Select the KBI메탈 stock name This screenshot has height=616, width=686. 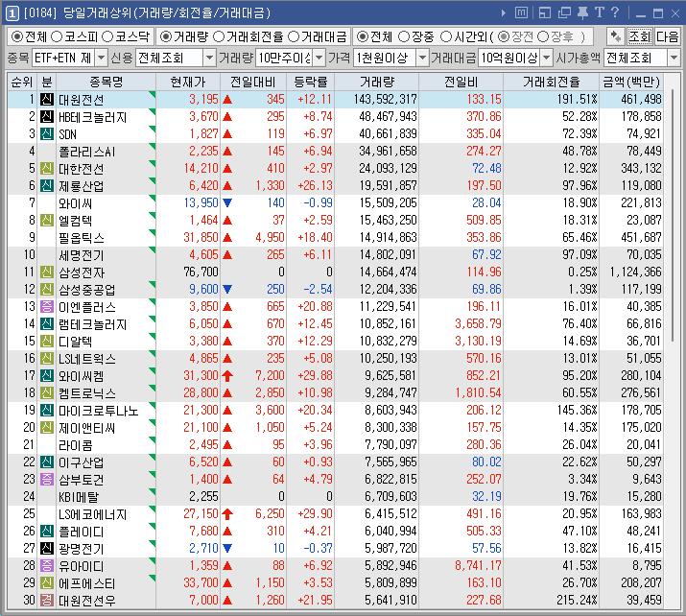79,497
